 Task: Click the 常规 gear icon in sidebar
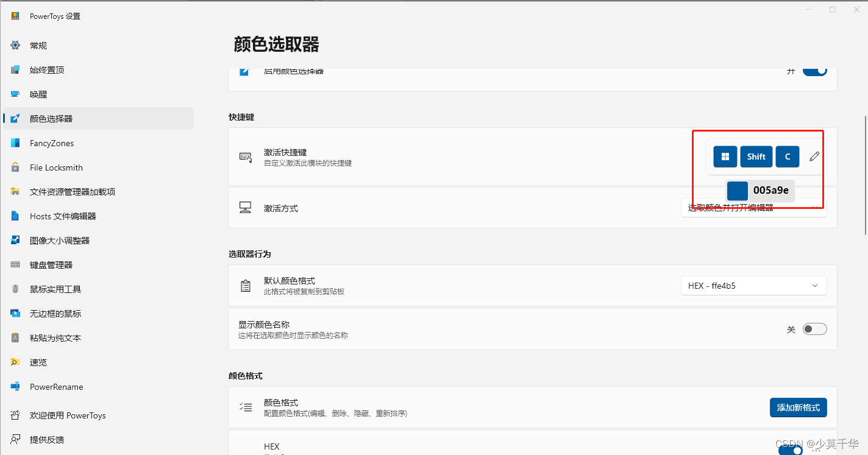16,46
